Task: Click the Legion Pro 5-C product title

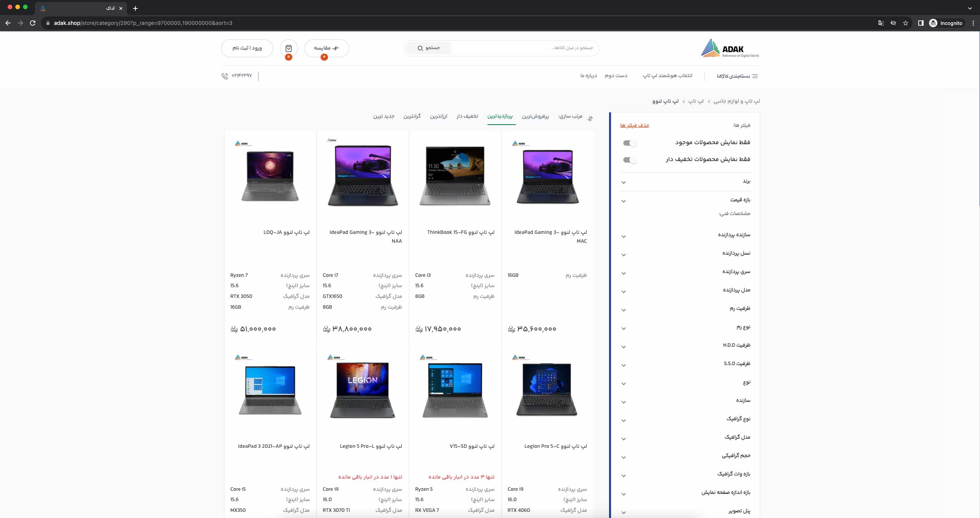Action: pos(555,446)
